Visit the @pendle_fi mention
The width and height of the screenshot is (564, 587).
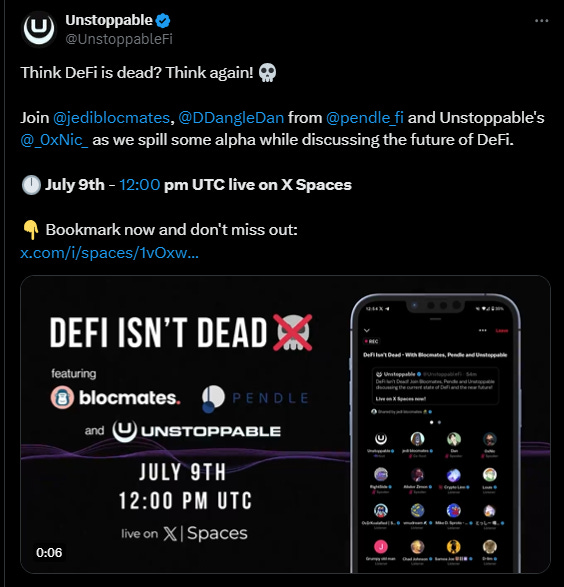[365, 118]
